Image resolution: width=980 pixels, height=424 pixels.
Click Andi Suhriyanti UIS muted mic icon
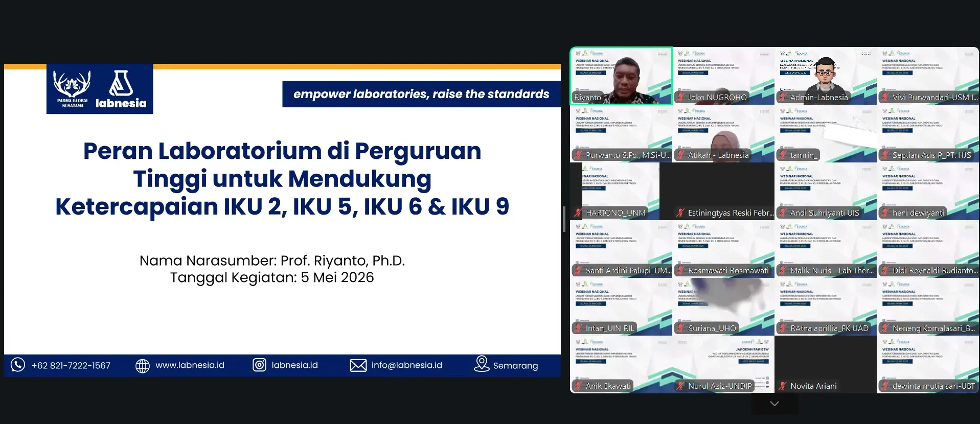tap(783, 213)
